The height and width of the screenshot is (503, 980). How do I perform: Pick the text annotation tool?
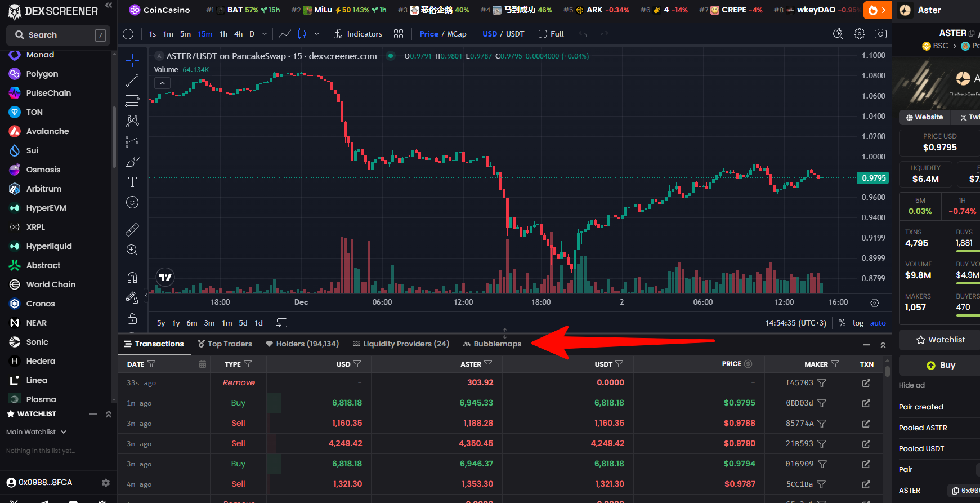pos(132,182)
